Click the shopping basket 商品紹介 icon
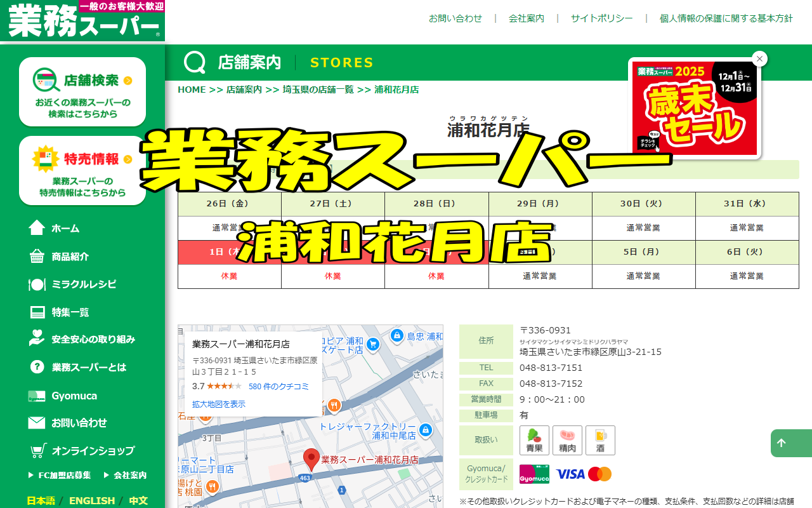Image resolution: width=812 pixels, height=508 pixels. coord(37,257)
